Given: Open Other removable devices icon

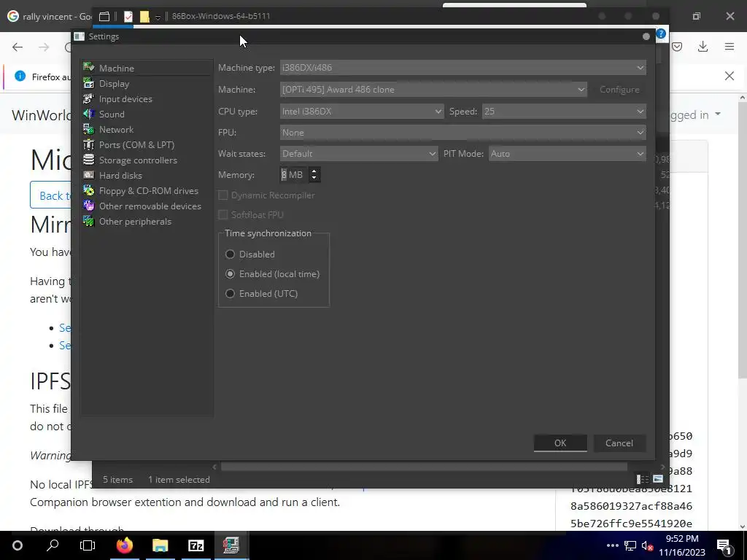Looking at the screenshot, I should (88, 206).
